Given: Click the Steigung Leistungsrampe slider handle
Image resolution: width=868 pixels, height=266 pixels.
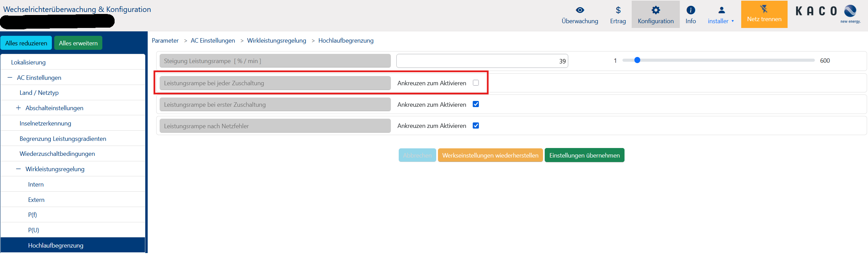Looking at the screenshot, I should point(637,60).
